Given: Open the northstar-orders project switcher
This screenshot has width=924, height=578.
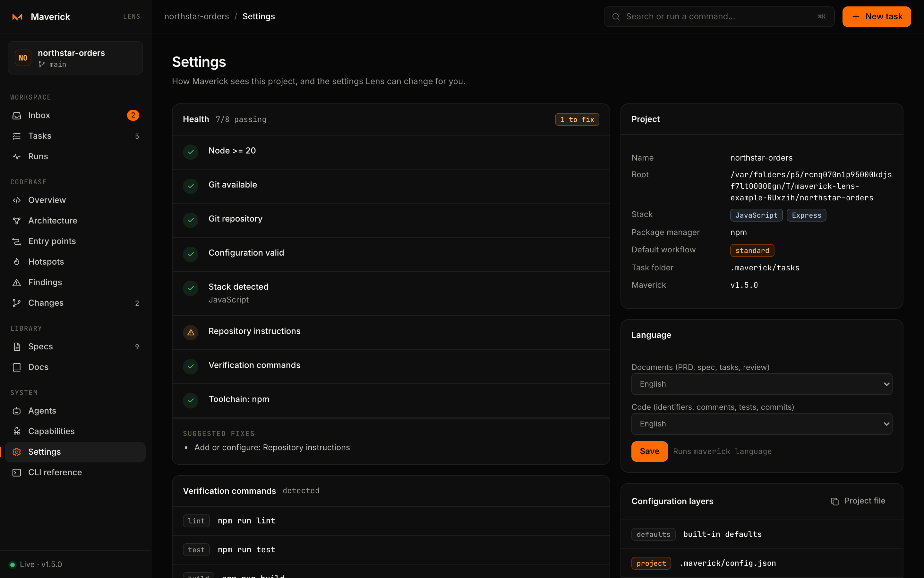Looking at the screenshot, I should (x=75, y=58).
